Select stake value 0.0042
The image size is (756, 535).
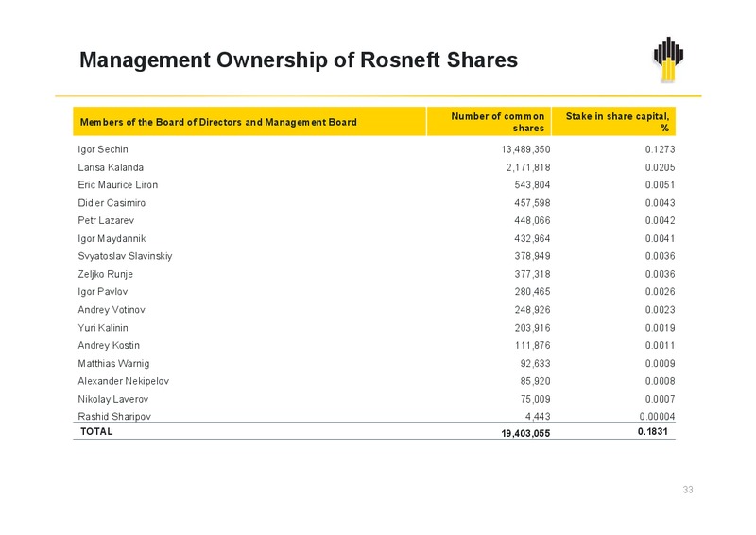[660, 220]
